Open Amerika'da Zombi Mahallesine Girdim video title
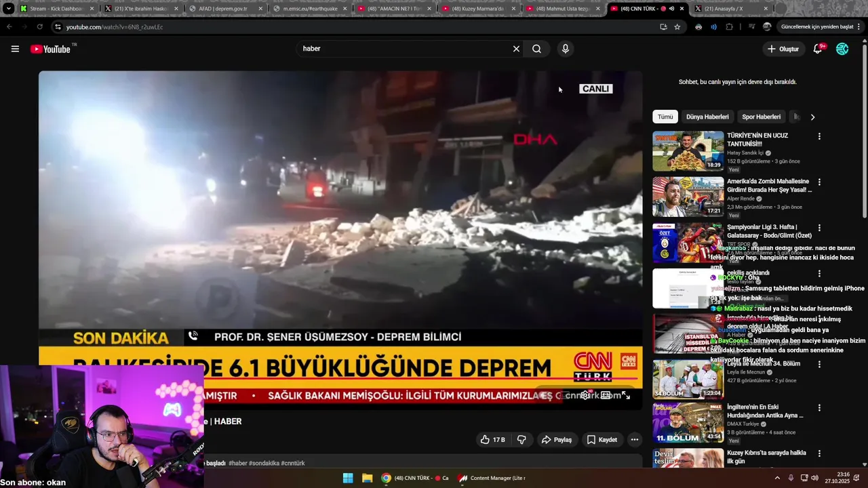This screenshot has height=488, width=868. [769, 186]
